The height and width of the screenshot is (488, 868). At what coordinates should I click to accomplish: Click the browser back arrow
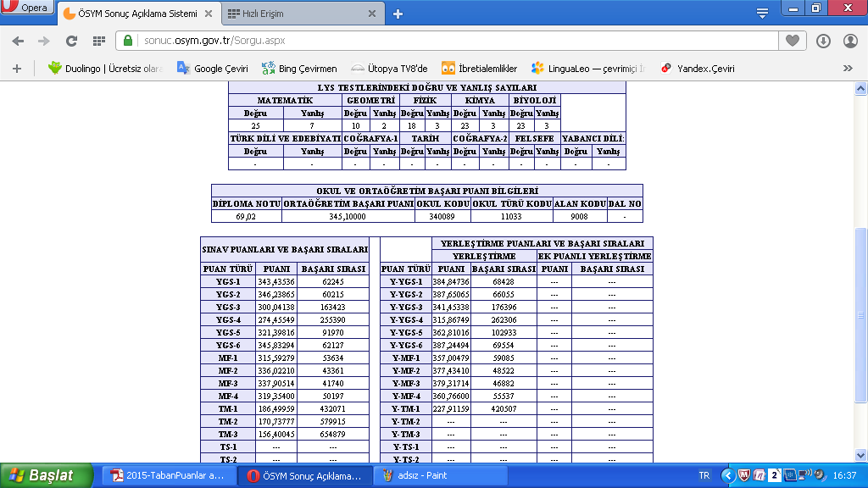point(18,41)
